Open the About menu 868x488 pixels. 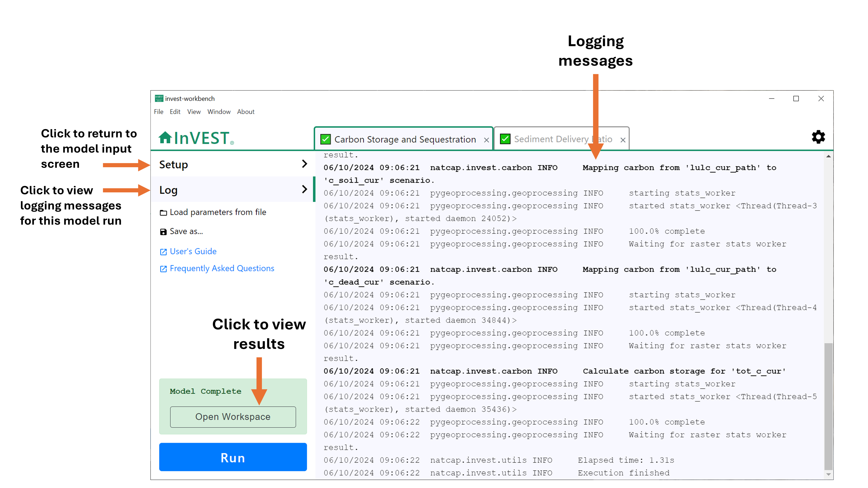[x=246, y=111]
